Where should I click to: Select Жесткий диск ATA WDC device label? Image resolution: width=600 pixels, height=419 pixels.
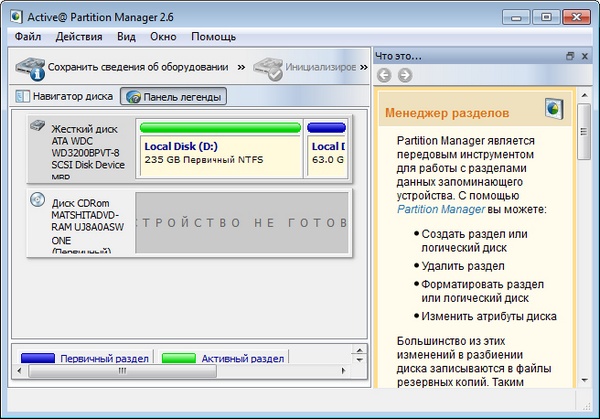(x=88, y=153)
